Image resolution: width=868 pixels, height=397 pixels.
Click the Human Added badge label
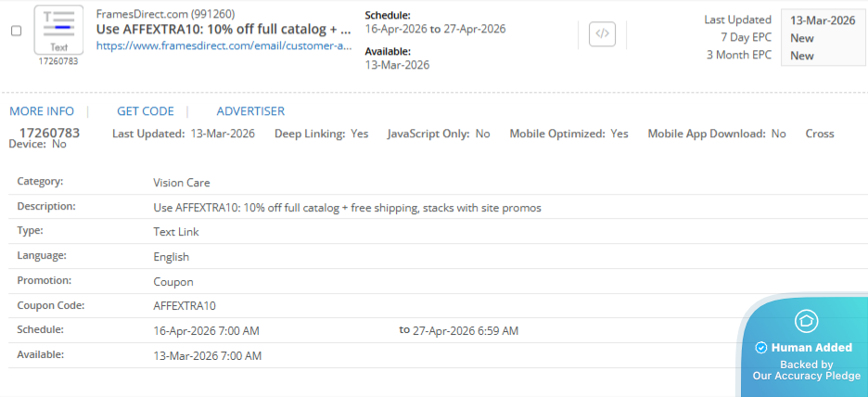coord(811,348)
